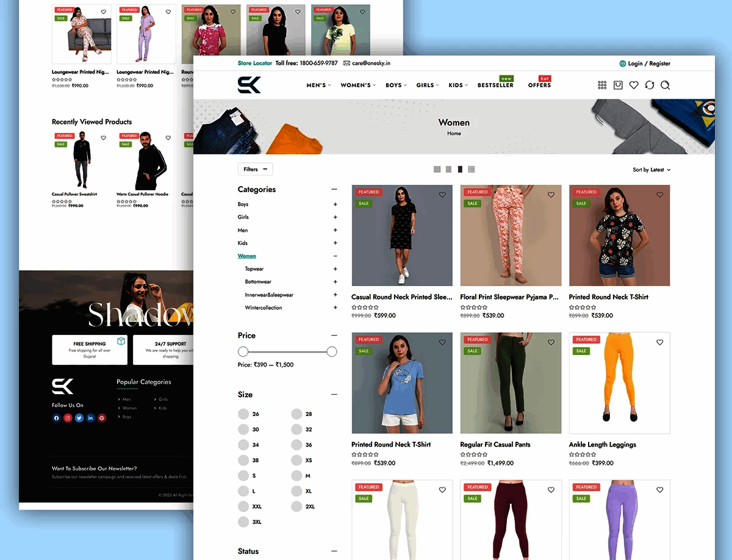Click the Login / Register link
The width and height of the screenshot is (732, 560).
(649, 63)
